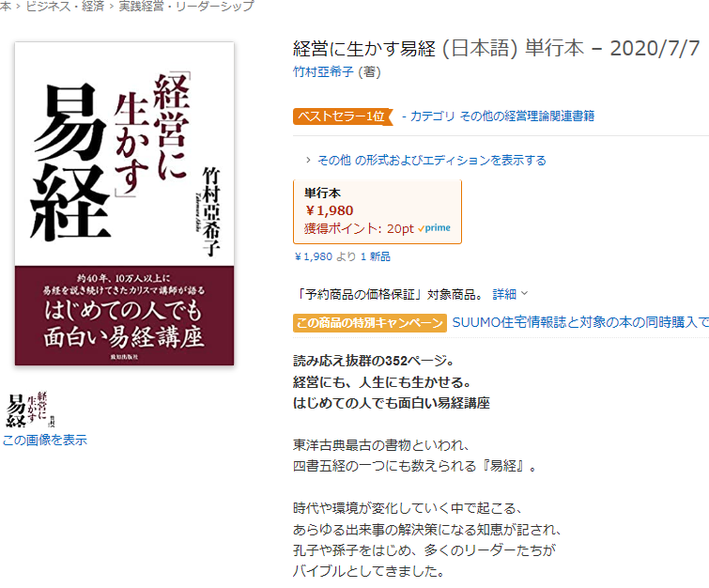Expand その他の形式およびエディション chevron arrow
This screenshot has width=709, height=588.
pyautogui.click(x=308, y=160)
